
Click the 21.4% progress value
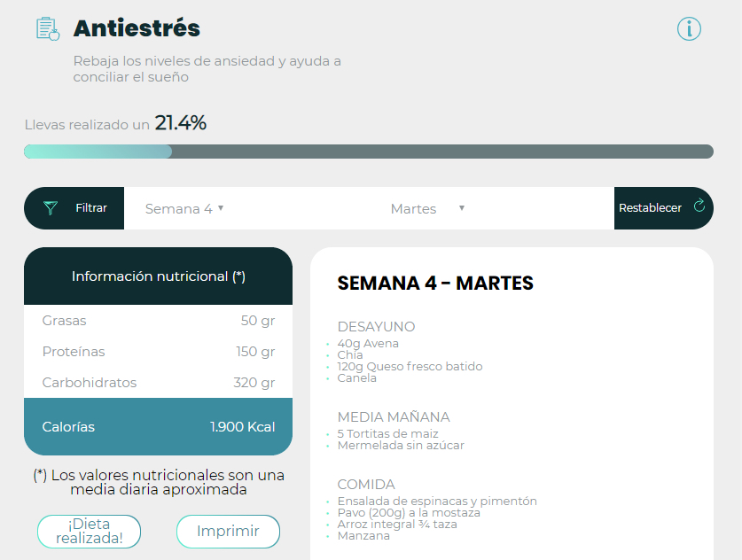pos(181,123)
